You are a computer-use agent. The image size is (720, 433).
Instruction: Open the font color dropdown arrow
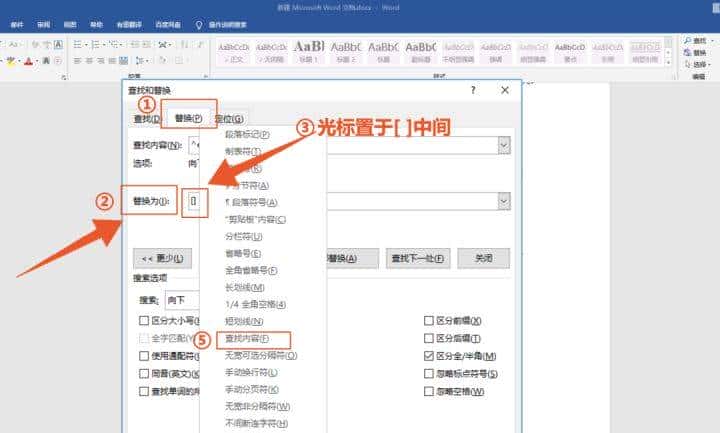tap(36, 61)
